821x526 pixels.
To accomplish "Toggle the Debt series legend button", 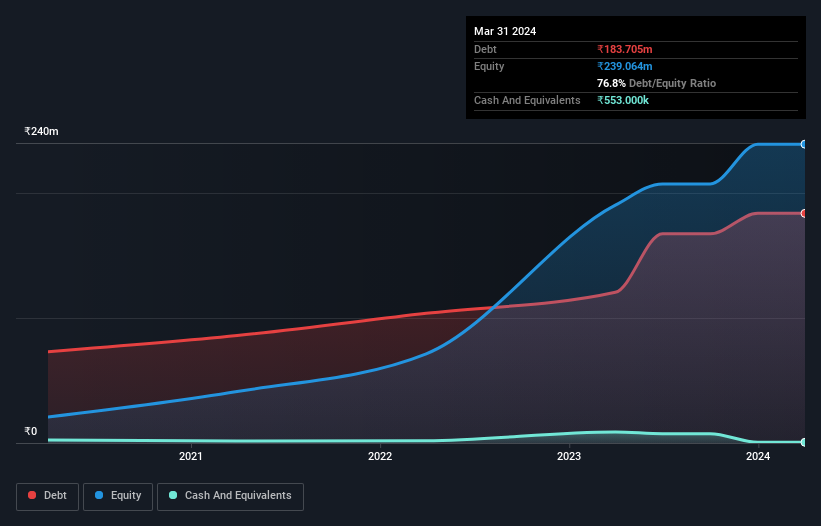I will (x=47, y=496).
